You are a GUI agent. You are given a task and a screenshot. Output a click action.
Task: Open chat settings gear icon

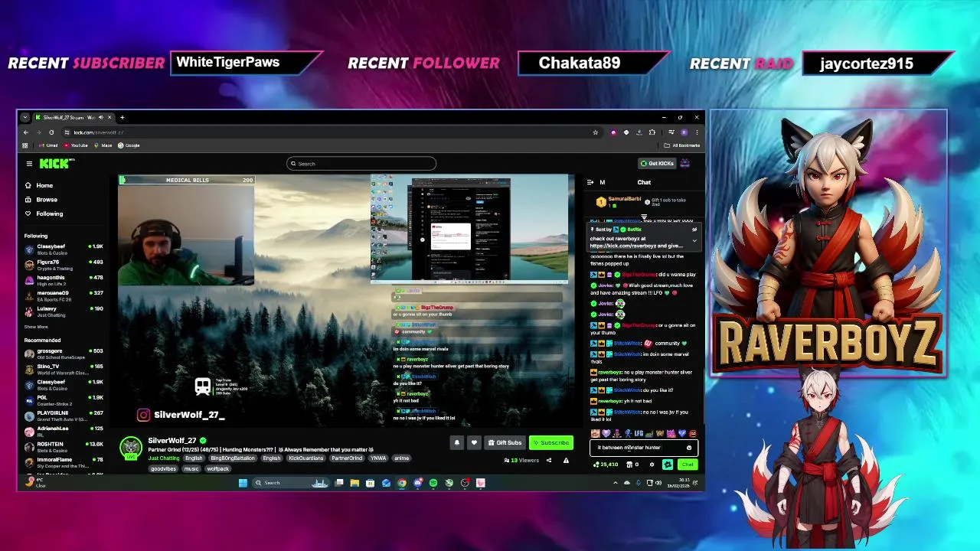pyautogui.click(x=652, y=465)
